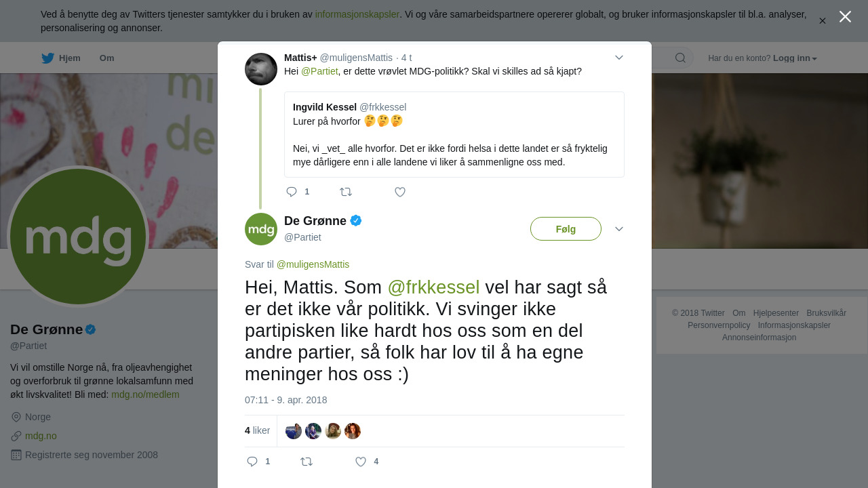
Task: Retweet the De Grønne tweet
Action: (x=307, y=462)
